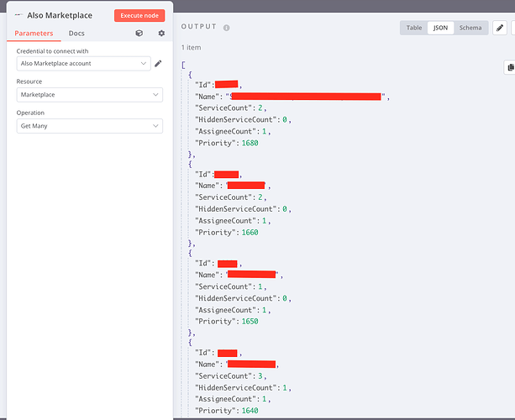Click the Operation field label
This screenshot has height=420, width=515.
(x=30, y=113)
